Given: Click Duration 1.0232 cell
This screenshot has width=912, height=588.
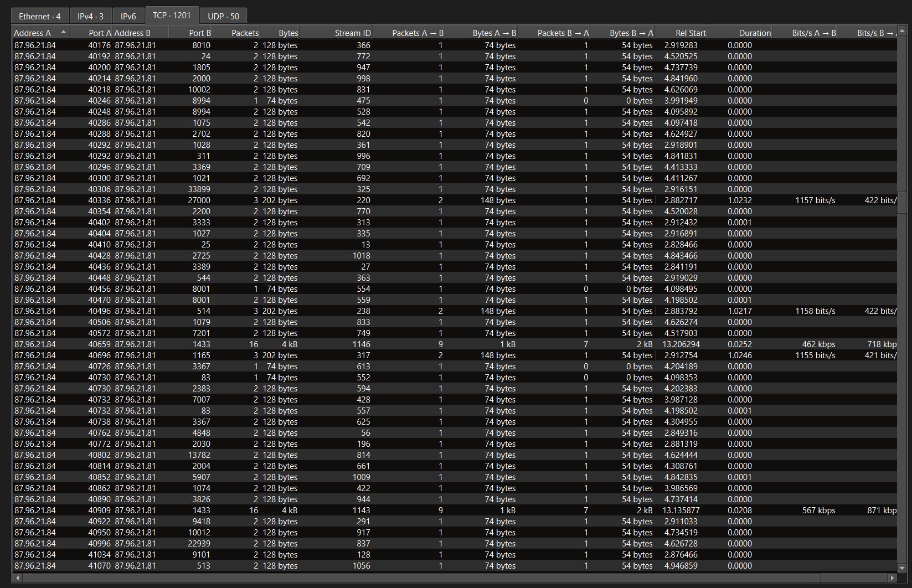Looking at the screenshot, I should pyautogui.click(x=740, y=200).
